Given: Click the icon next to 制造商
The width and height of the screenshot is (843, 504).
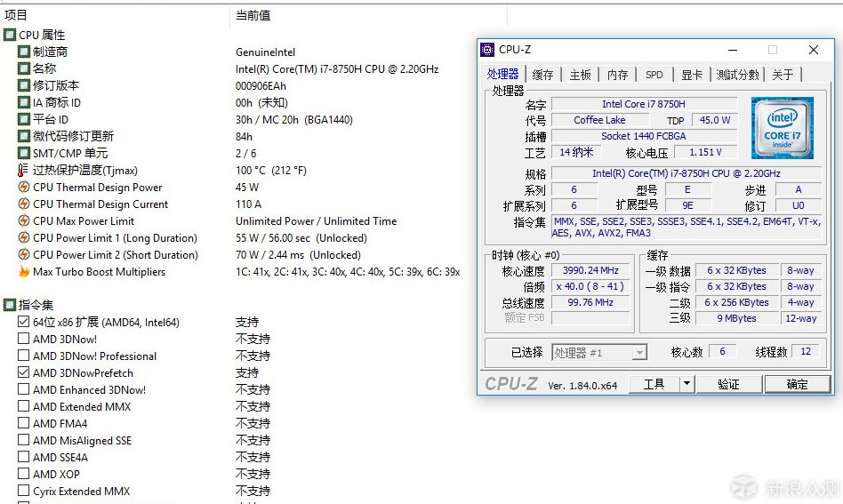Looking at the screenshot, I should (24, 52).
